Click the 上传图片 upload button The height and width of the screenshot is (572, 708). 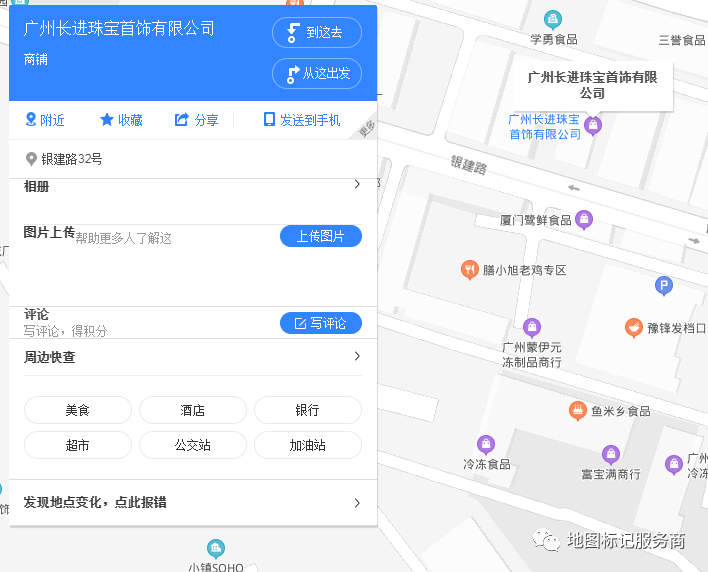pos(320,236)
